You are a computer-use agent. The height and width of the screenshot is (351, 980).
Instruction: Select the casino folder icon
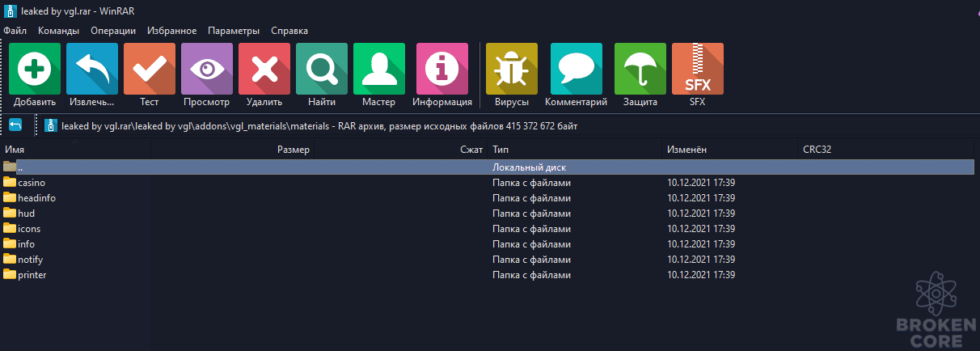[x=10, y=182]
